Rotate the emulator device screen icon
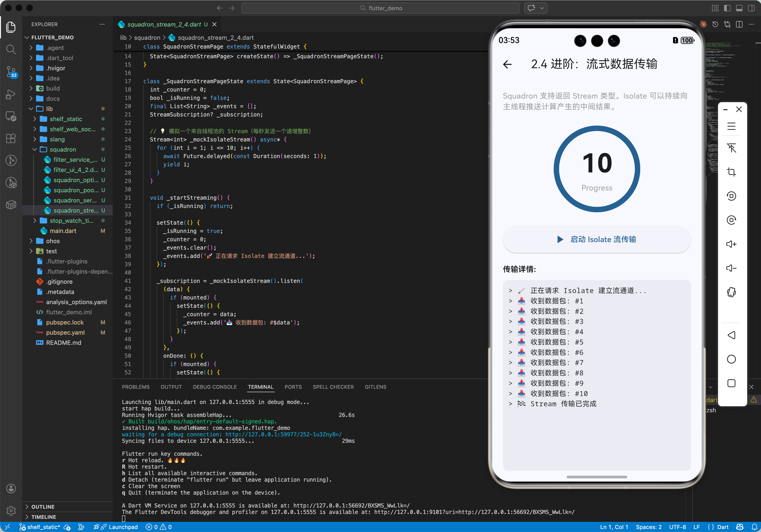This screenshot has width=761, height=532. (x=731, y=292)
